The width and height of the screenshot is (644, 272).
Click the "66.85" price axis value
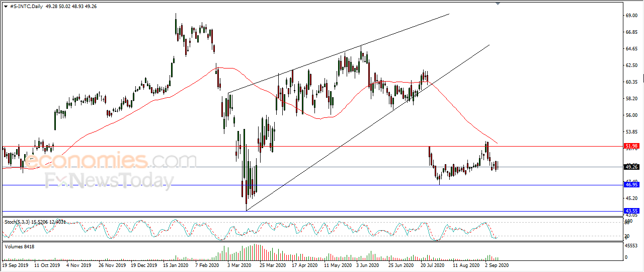tap(632, 32)
